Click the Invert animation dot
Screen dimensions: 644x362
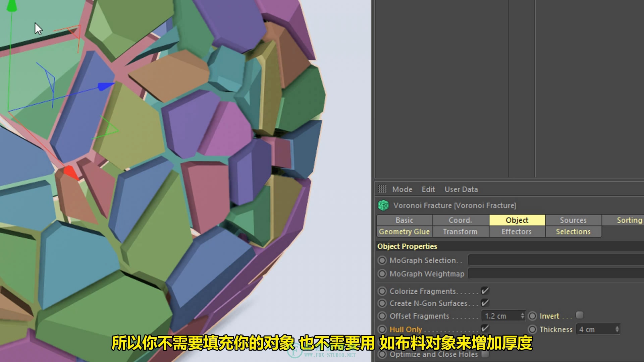(x=533, y=316)
